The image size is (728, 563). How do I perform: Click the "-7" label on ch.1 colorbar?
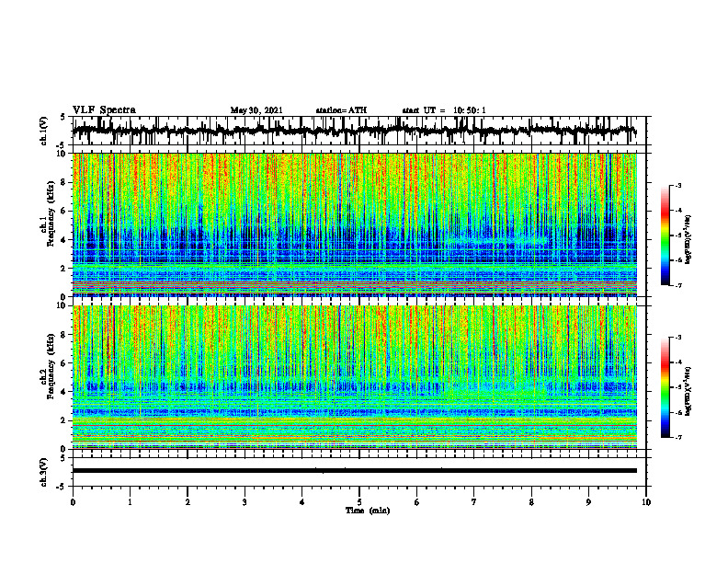pos(677,285)
